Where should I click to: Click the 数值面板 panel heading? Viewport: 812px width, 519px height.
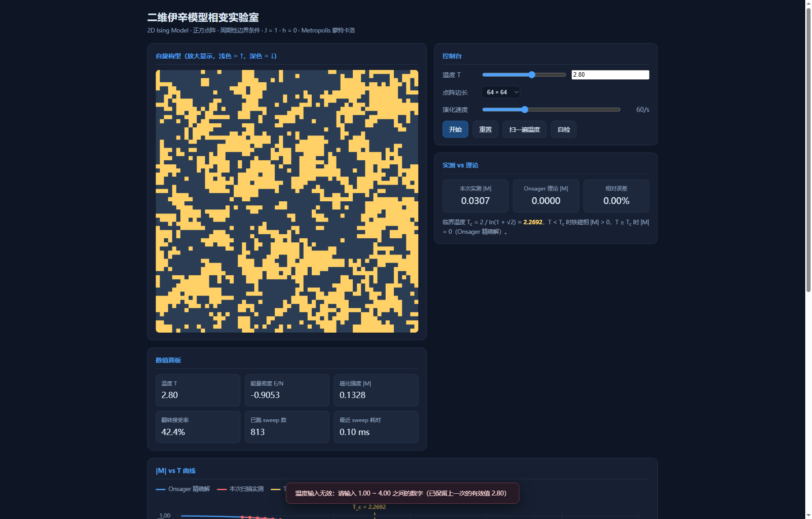pyautogui.click(x=168, y=360)
